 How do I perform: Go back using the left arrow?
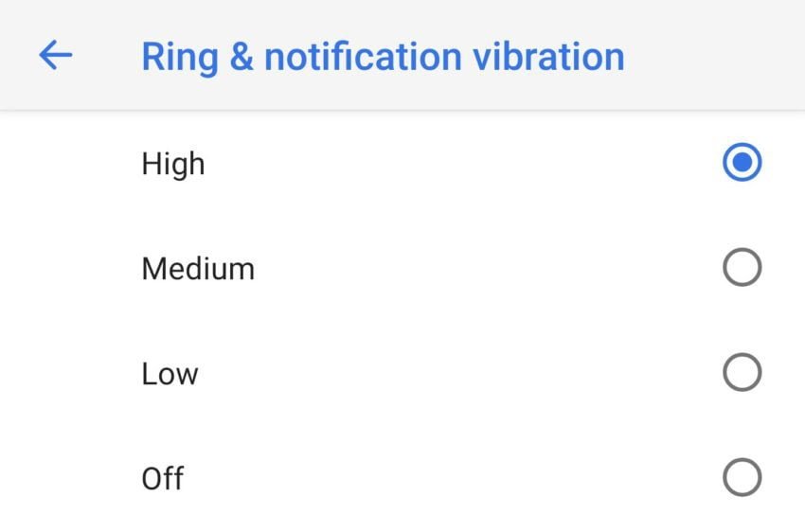click(x=56, y=56)
